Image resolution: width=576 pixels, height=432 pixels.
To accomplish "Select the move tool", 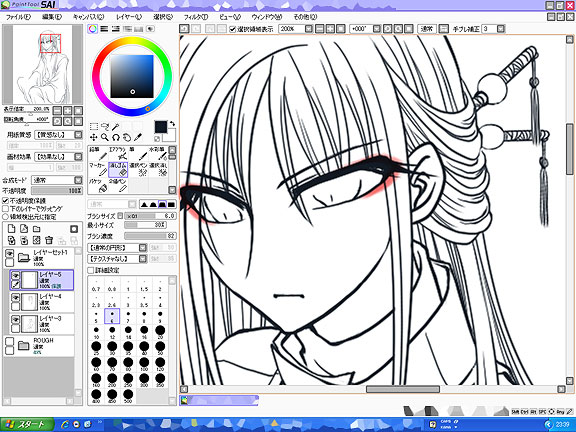I will coord(94,137).
